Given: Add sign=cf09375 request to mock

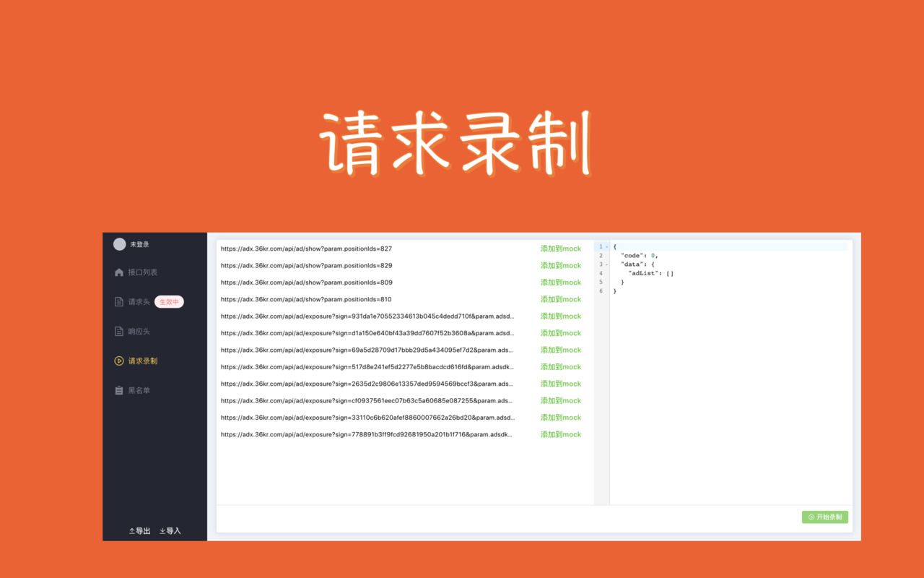Looking at the screenshot, I should point(561,400).
